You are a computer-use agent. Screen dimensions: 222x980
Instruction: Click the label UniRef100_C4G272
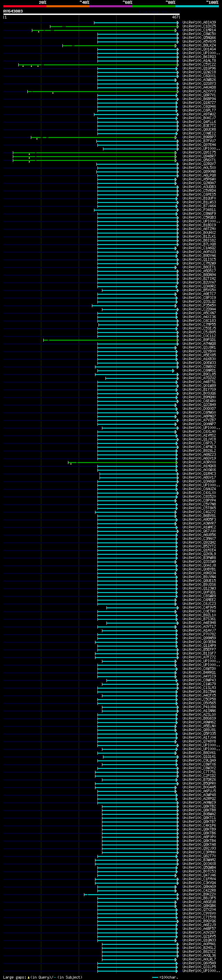click(x=199, y=512)
